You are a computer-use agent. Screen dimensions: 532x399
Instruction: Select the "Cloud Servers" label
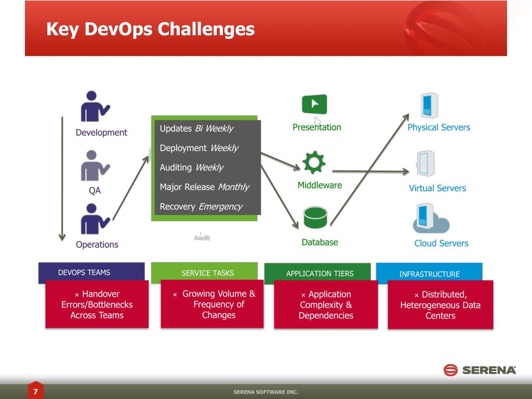[x=441, y=243]
